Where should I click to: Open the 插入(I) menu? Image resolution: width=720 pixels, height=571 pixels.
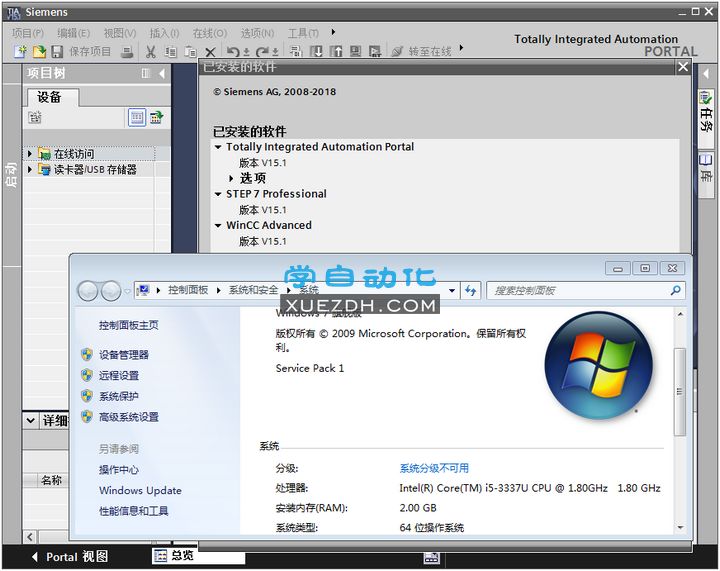click(x=164, y=33)
